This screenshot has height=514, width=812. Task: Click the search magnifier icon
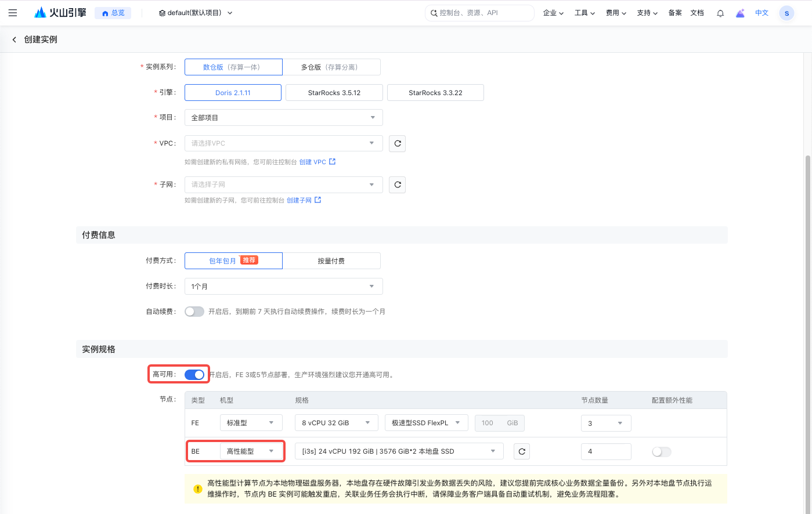(x=434, y=13)
